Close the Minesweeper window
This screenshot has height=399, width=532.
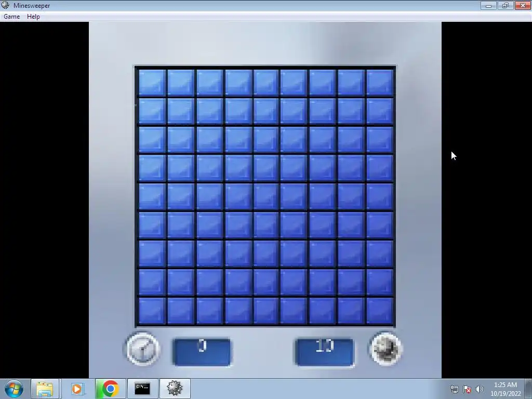tap(523, 5)
